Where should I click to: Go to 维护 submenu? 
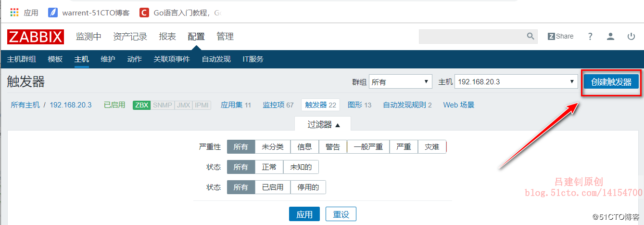(x=108, y=59)
